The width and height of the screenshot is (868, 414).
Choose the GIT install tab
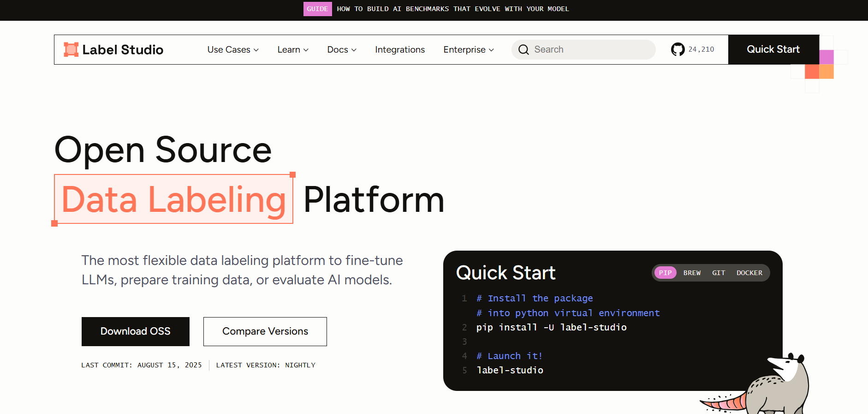[x=718, y=273]
